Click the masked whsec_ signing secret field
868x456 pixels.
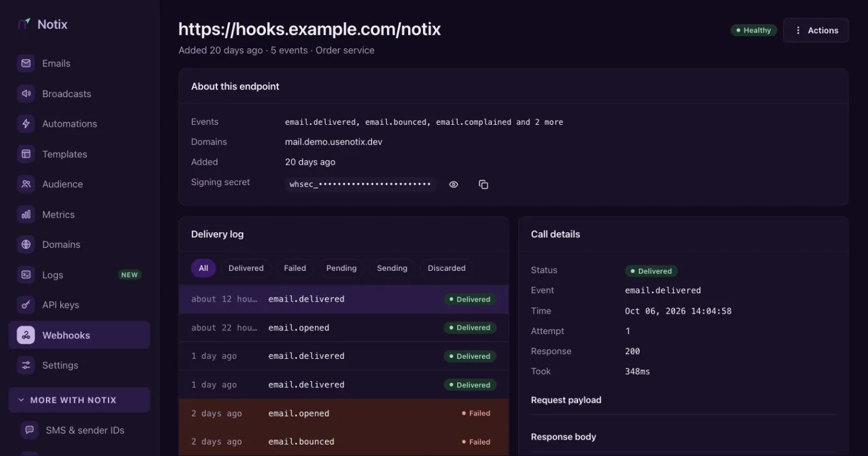360,185
